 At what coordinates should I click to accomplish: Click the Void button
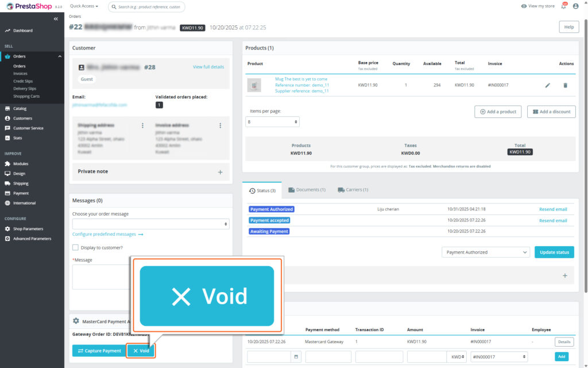tap(141, 350)
